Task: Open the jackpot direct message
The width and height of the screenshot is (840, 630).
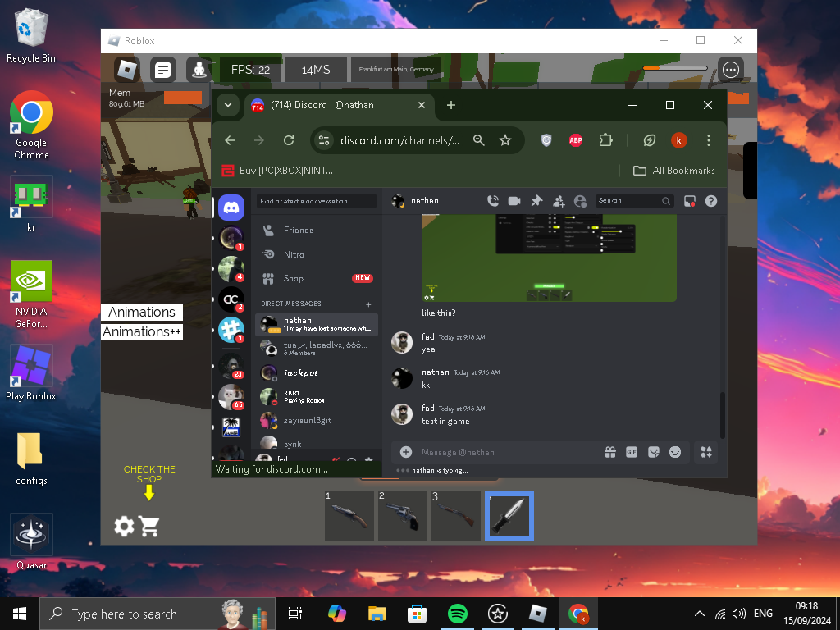Action: pos(316,373)
